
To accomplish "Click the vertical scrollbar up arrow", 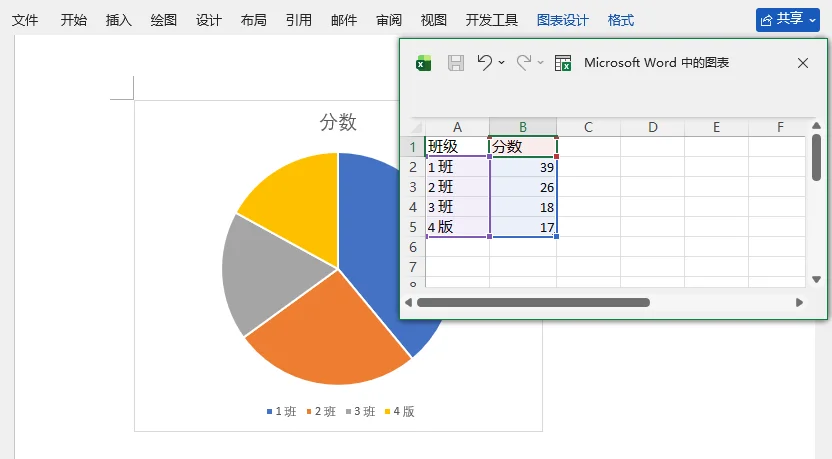I will tap(816, 126).
